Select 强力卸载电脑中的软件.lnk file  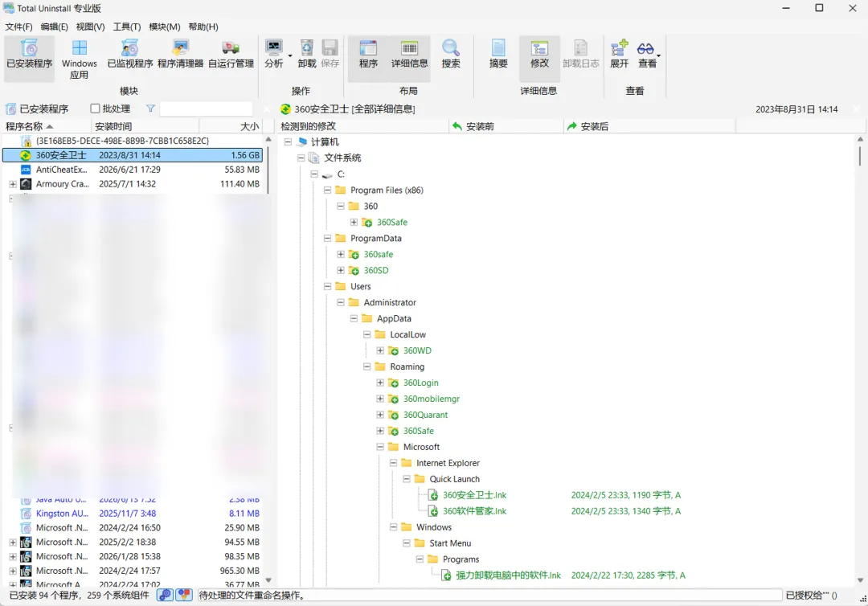coord(508,575)
